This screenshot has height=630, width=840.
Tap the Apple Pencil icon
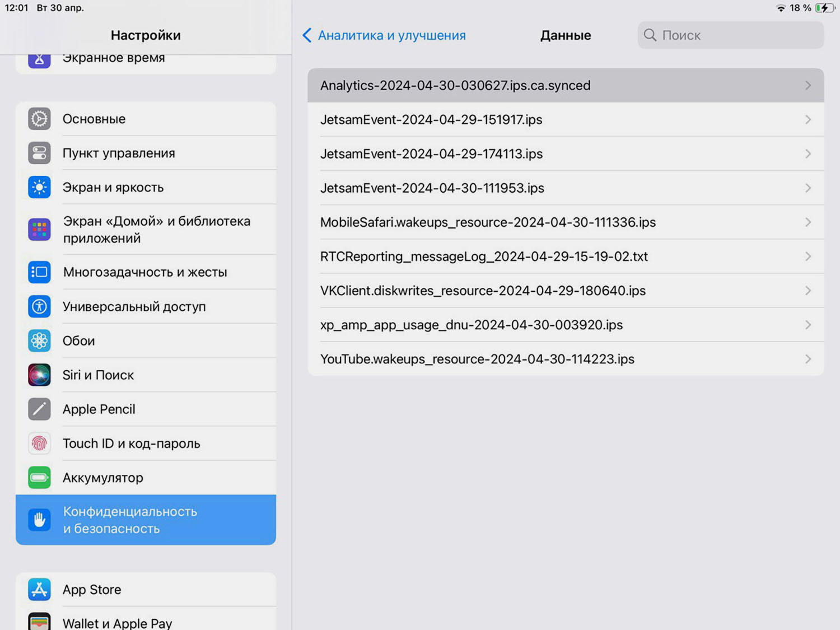click(39, 409)
